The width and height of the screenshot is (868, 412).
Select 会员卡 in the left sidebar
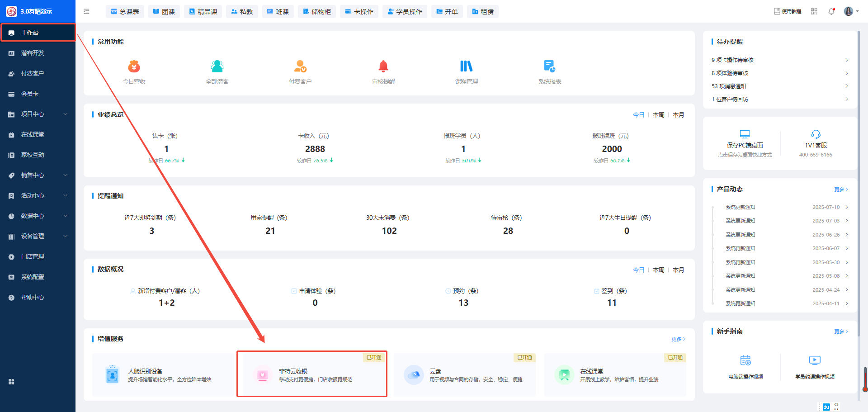point(30,94)
